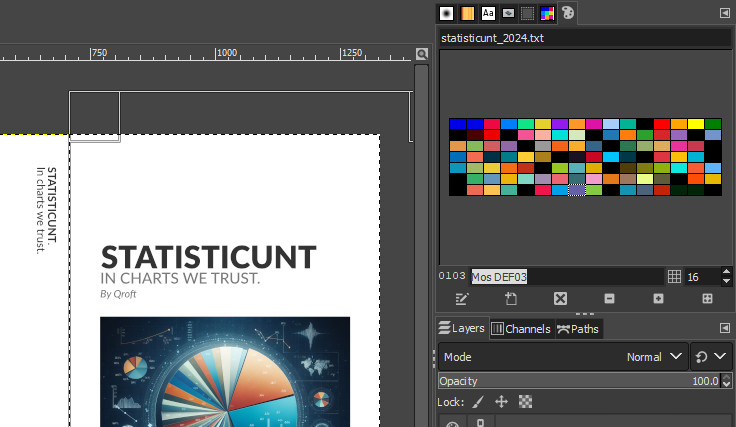
Task: Click the palette Zoom all button
Action: [707, 299]
